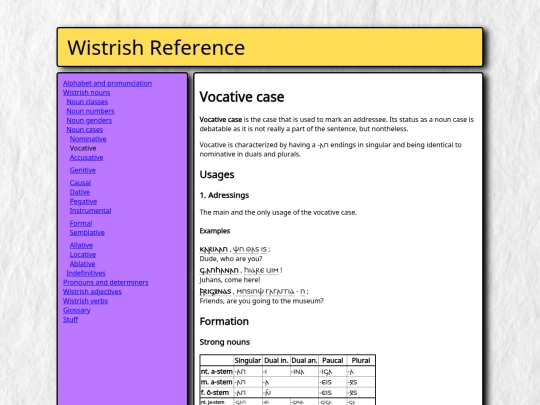
Task: Open Genitive case link
Action: (x=83, y=170)
